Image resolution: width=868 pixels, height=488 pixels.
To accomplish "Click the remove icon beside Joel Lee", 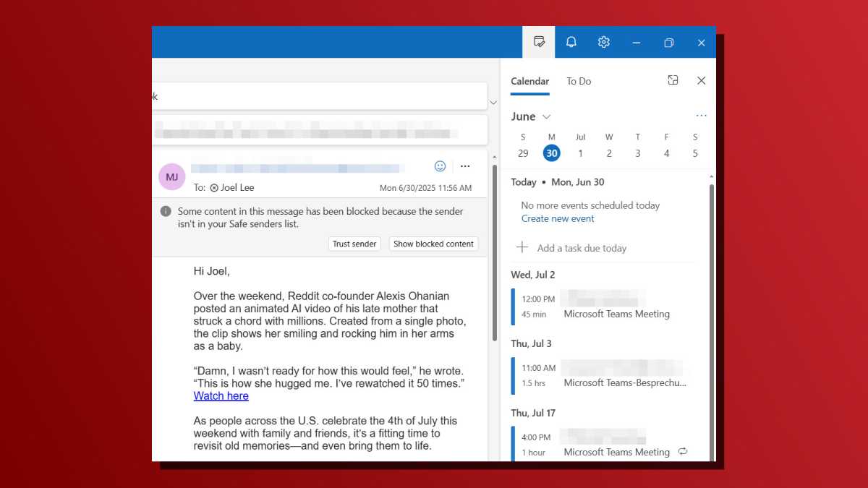I will (214, 187).
